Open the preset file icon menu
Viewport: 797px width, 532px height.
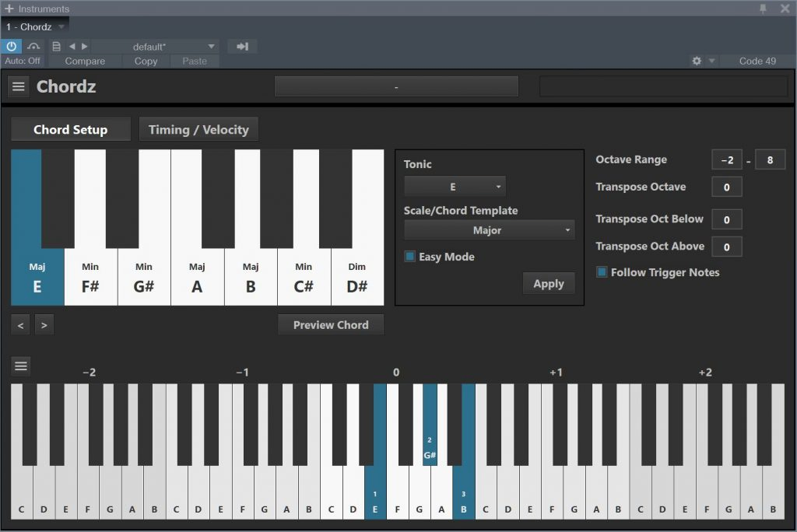pyautogui.click(x=56, y=46)
